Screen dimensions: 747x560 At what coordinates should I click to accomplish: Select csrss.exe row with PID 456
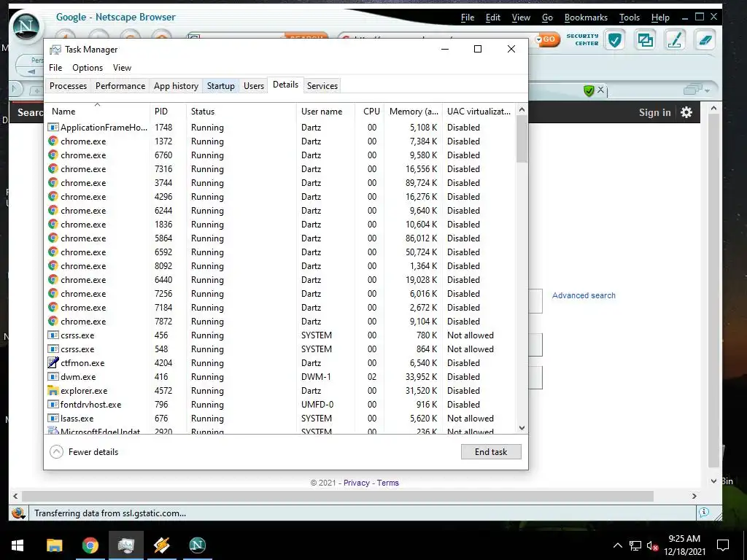click(x=281, y=335)
